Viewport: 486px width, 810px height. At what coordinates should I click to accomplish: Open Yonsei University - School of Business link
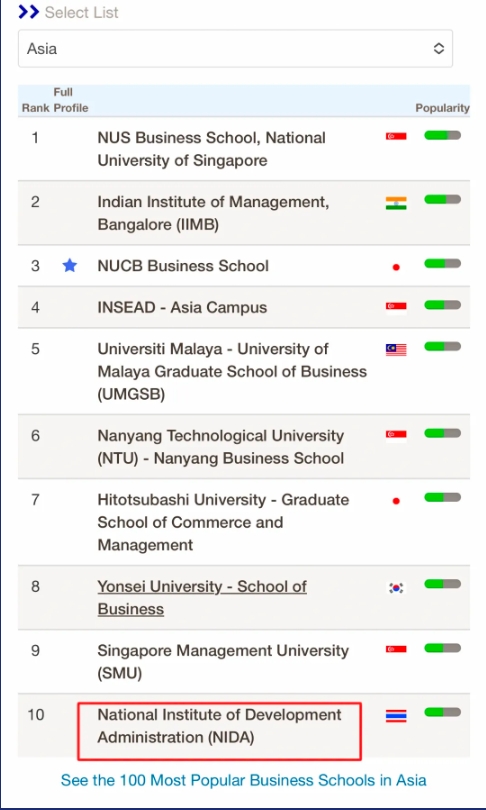(202, 598)
